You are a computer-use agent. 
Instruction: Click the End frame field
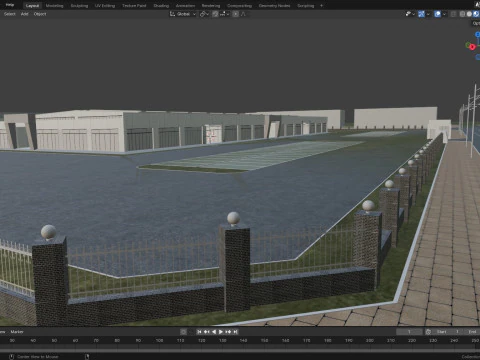473,332
